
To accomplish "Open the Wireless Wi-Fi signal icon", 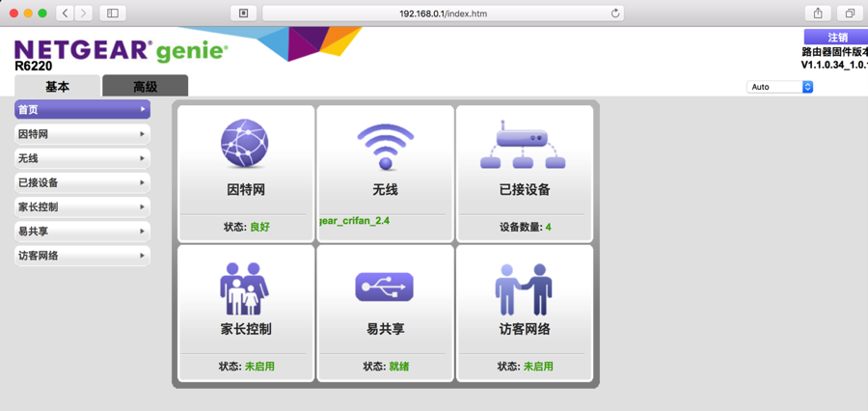I will [385, 147].
